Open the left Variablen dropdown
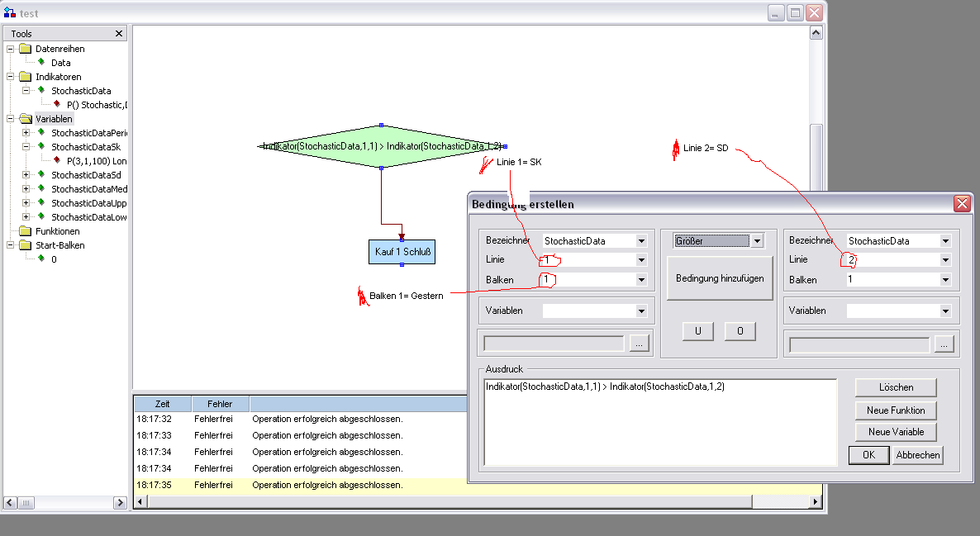The width and height of the screenshot is (980, 536). pyautogui.click(x=641, y=311)
